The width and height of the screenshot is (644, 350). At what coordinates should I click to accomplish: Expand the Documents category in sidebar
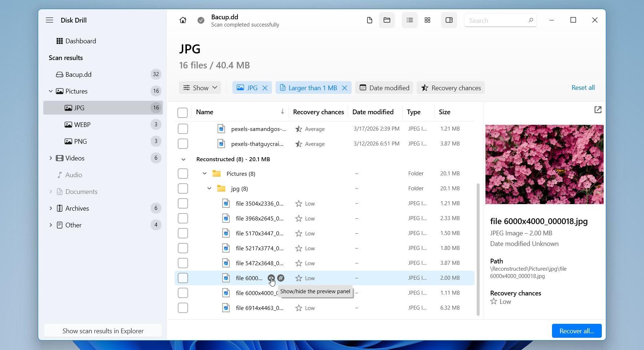tap(51, 191)
